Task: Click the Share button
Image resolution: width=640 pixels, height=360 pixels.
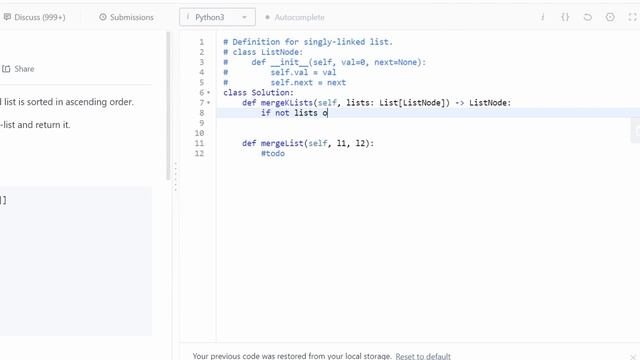Action: pos(18,69)
